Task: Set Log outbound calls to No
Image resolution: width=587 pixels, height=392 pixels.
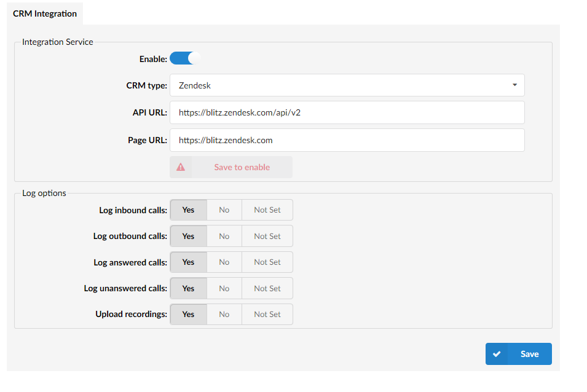Action: point(224,237)
